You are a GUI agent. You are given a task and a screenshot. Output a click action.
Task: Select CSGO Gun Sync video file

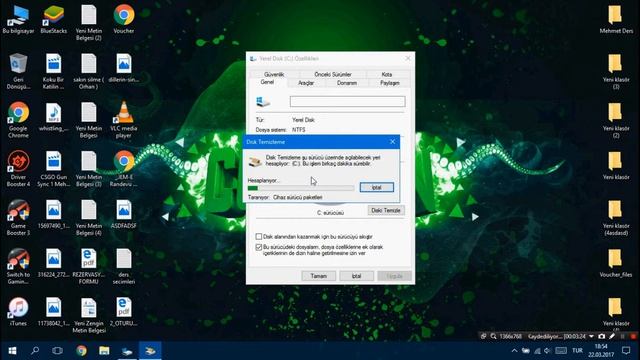(53, 169)
